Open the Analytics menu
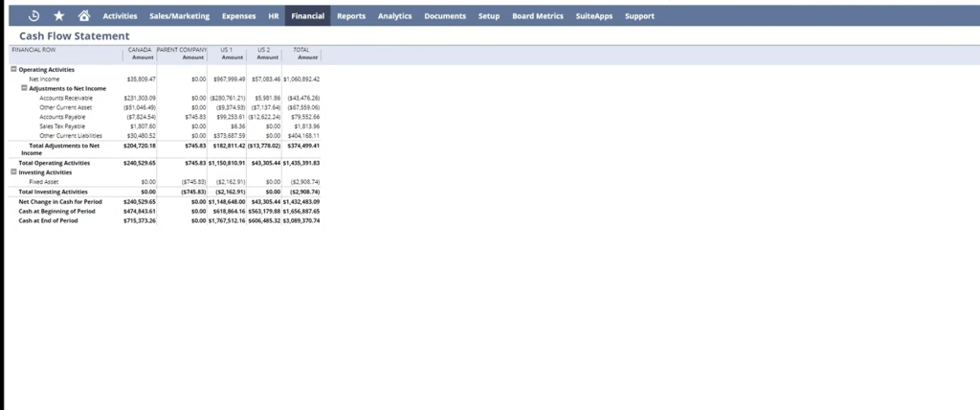980x410 pixels. coord(395,16)
